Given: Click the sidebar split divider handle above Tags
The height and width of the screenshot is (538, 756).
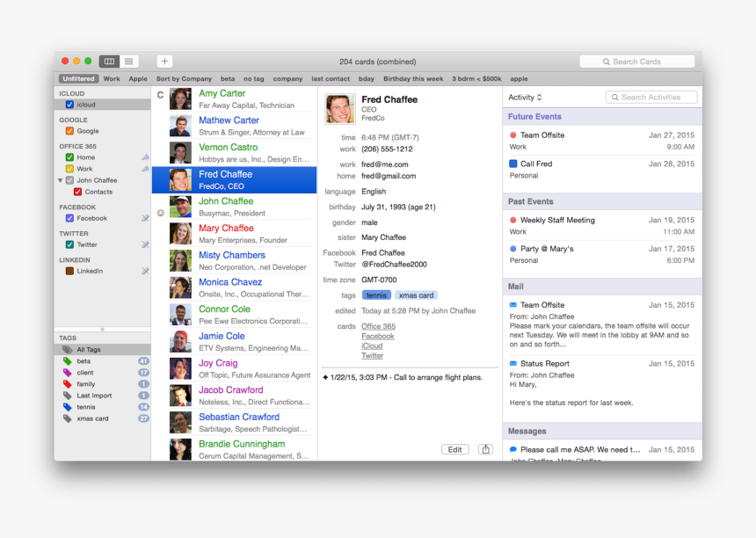Looking at the screenshot, I should point(102,330).
